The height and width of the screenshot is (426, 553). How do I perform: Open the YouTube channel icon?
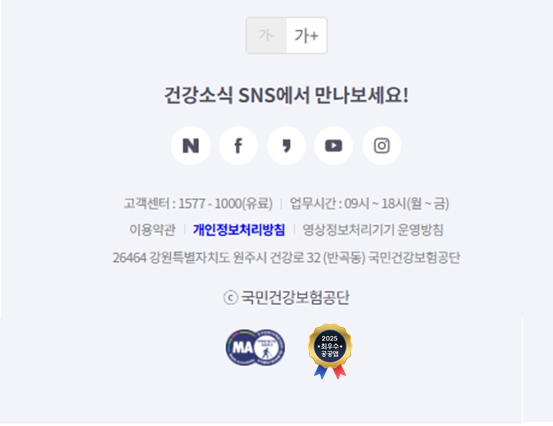coord(334,146)
